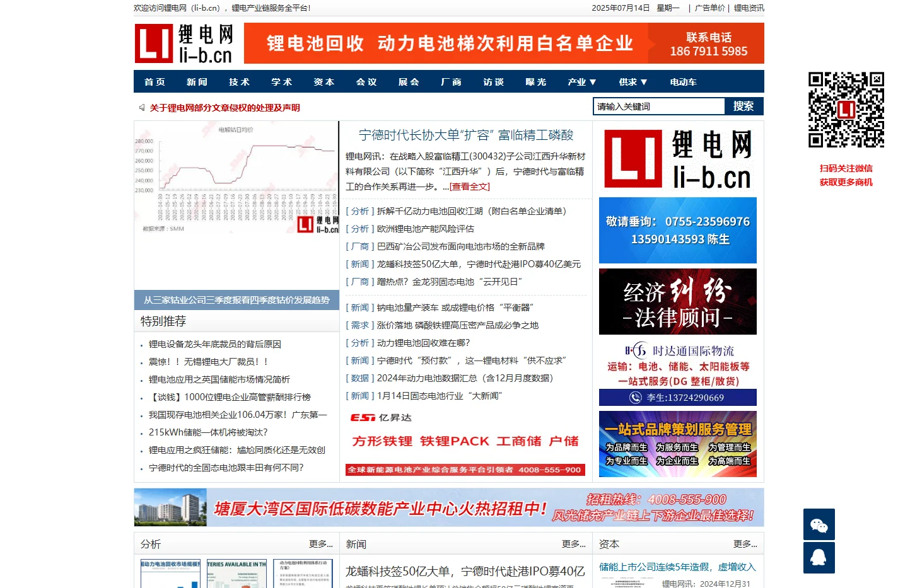Open article 涨价落地 磷酸铁锂高压密产品
The image size is (898, 588).
coord(458,325)
